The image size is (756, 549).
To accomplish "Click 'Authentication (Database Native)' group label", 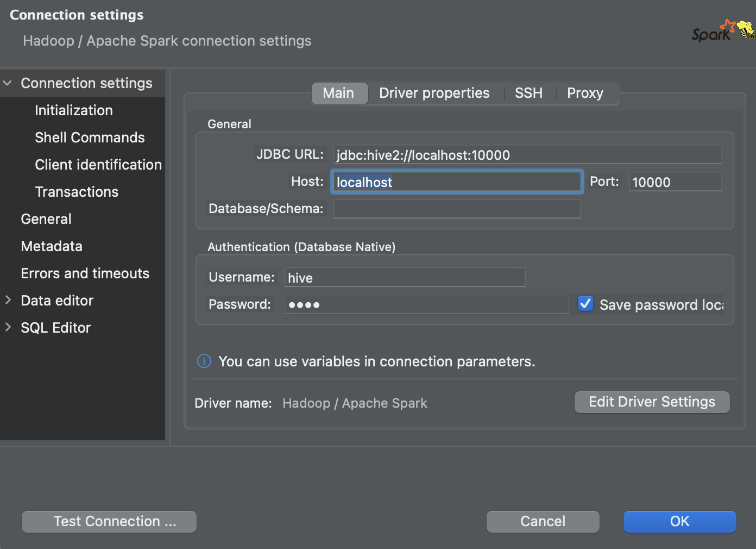I will [x=301, y=247].
